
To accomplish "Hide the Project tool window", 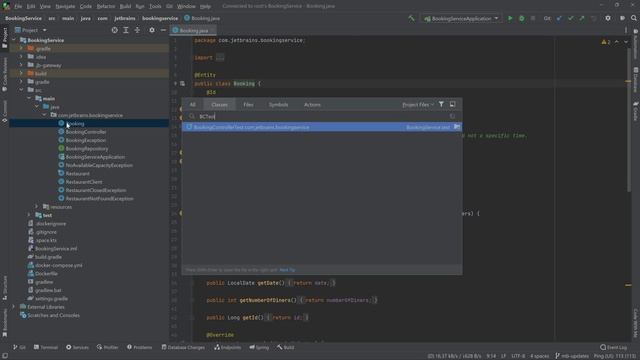I will [163, 30].
